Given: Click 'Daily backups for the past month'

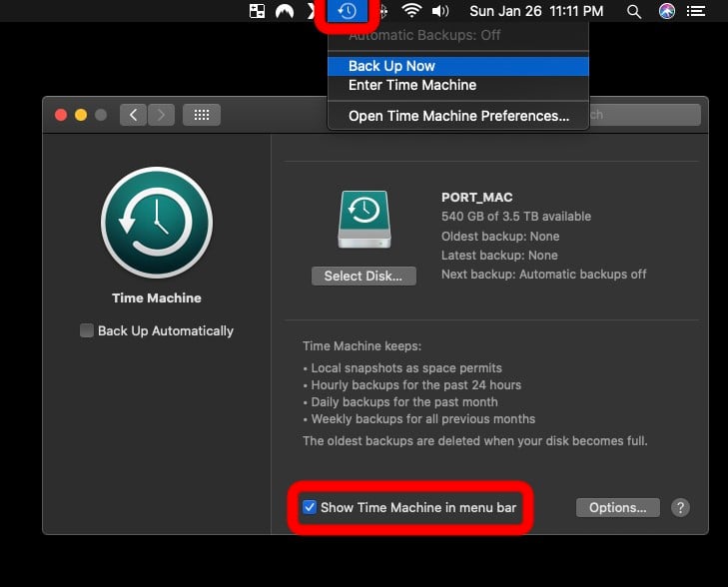Looking at the screenshot, I should 403,402.
